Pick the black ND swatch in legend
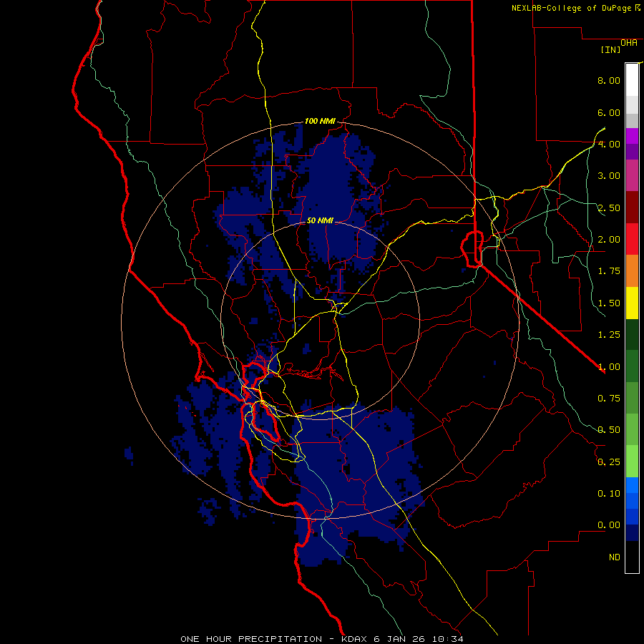 632,557
